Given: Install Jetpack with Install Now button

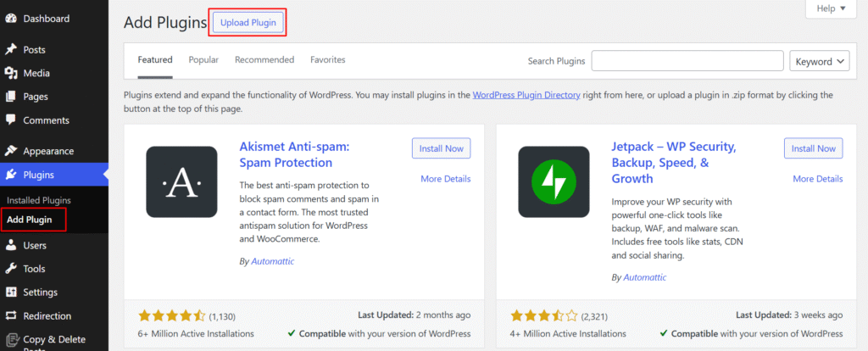Looking at the screenshot, I should click(x=814, y=148).
